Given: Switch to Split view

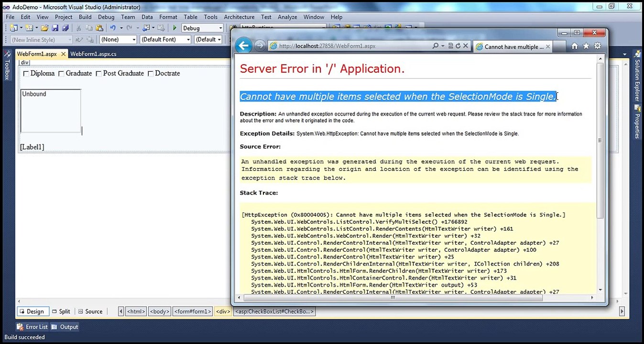Looking at the screenshot, I should 61,312.
